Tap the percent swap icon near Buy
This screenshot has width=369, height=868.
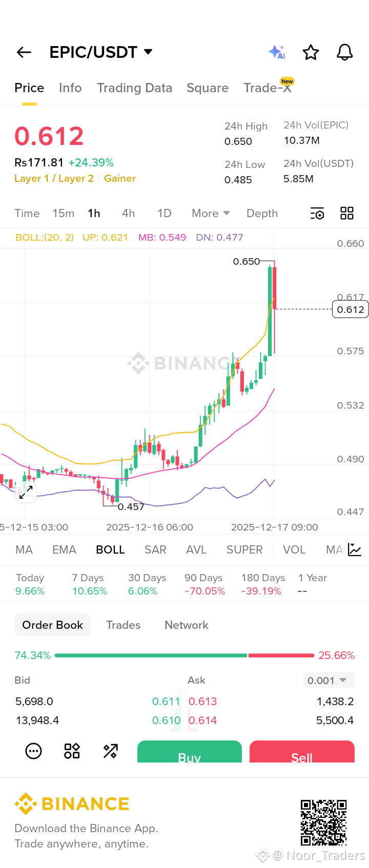click(110, 751)
